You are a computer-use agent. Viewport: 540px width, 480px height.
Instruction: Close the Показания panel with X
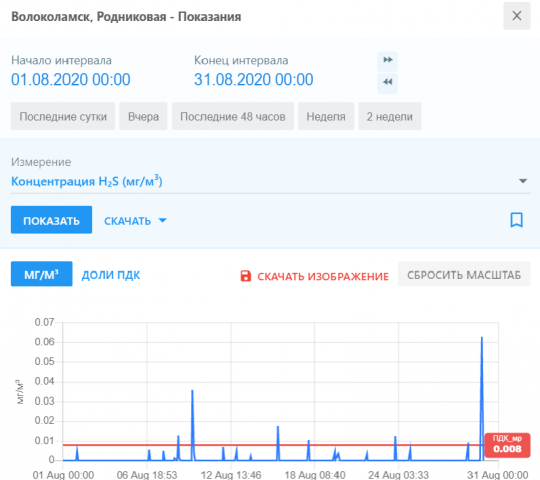tap(517, 16)
